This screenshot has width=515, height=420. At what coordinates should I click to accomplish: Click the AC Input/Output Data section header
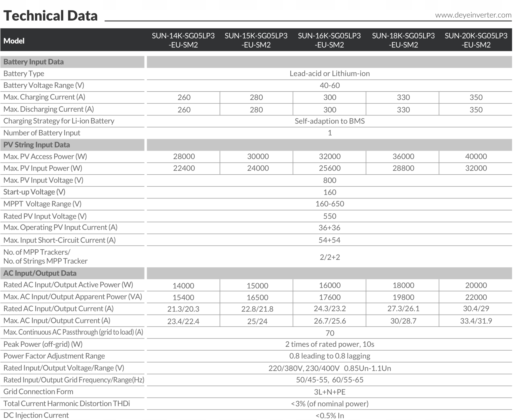click(40, 273)
